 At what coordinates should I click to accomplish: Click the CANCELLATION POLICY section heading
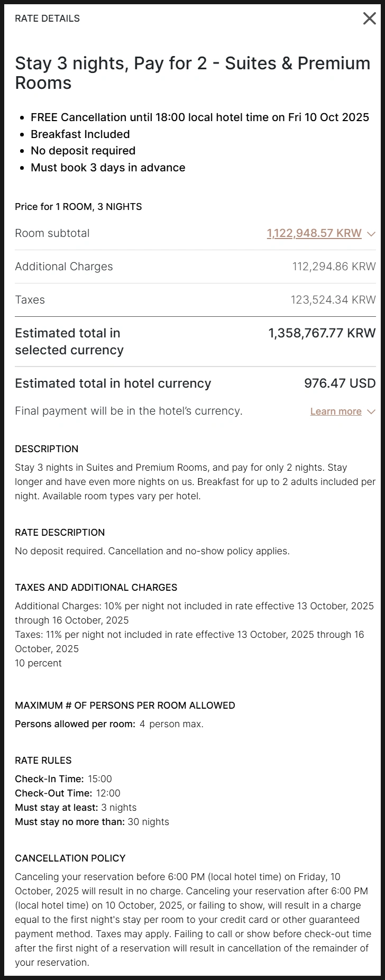70,858
